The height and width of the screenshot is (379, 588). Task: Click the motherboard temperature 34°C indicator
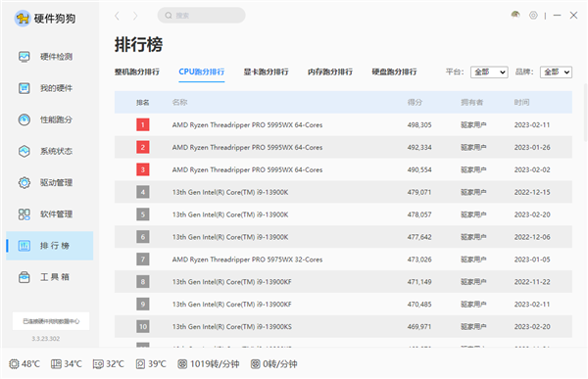[67, 363]
